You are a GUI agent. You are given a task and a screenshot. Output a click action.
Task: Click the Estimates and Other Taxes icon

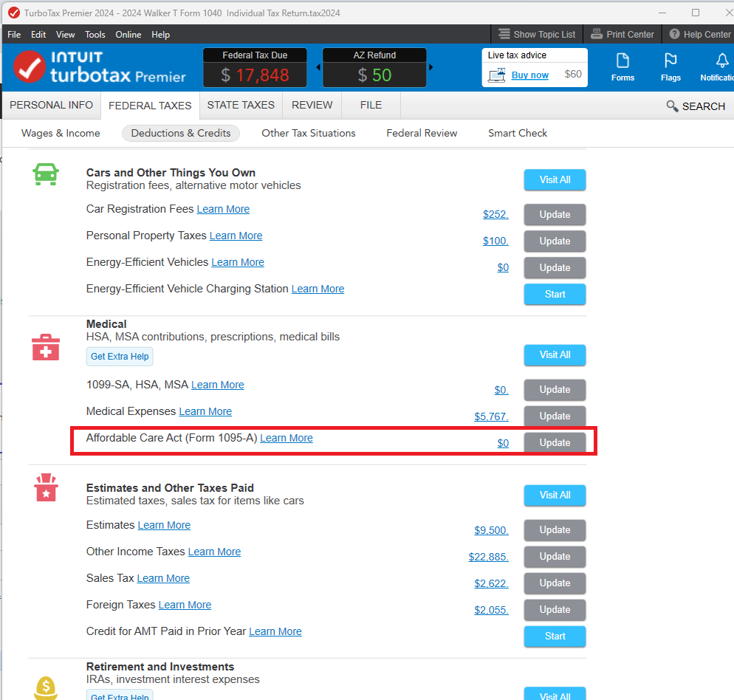tap(46, 487)
